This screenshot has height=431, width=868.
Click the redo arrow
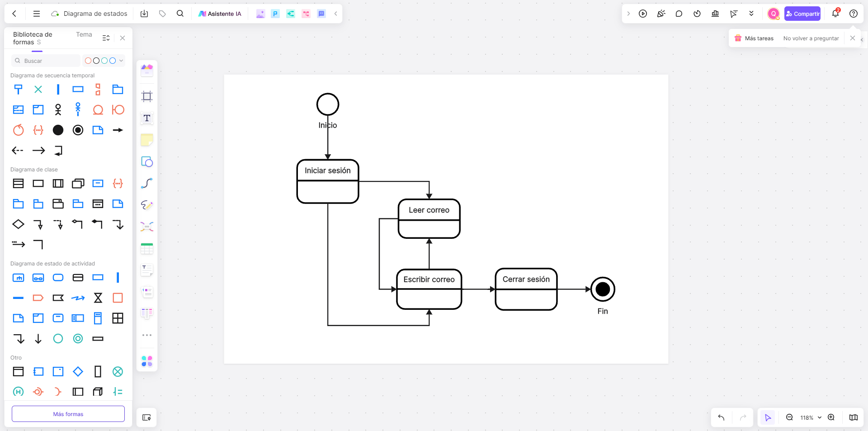click(x=743, y=417)
